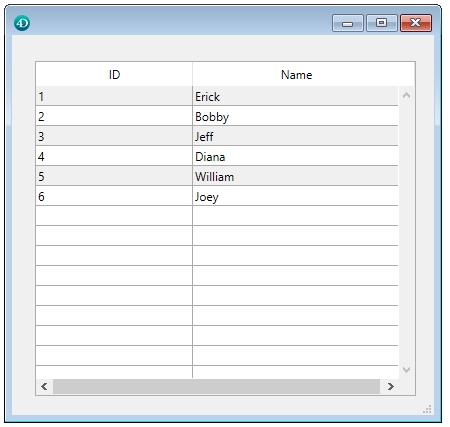The width and height of the screenshot is (450, 427).
Task: Minimize the 4D window
Action: 348,23
